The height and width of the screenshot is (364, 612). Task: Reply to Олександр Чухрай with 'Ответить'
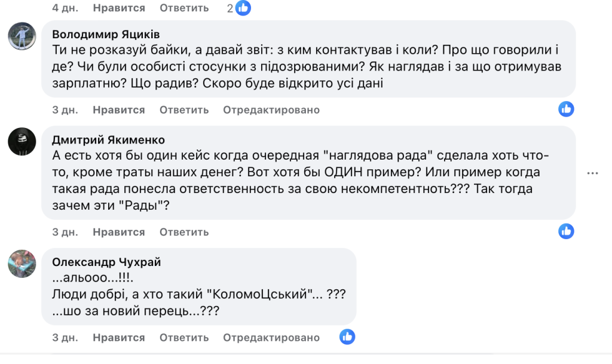[183, 337]
